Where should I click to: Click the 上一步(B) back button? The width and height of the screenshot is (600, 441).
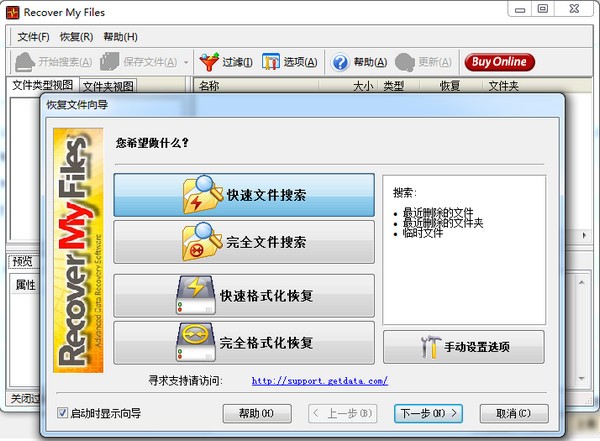pos(342,413)
